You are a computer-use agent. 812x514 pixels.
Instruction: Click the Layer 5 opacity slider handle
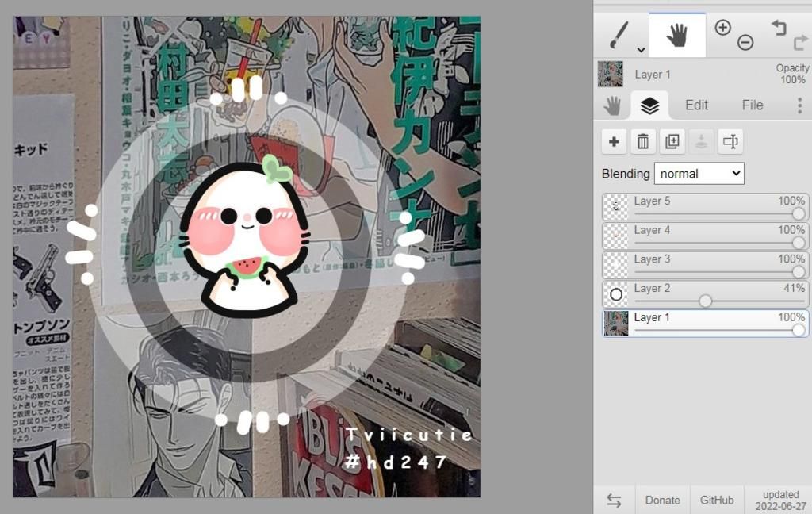799,213
